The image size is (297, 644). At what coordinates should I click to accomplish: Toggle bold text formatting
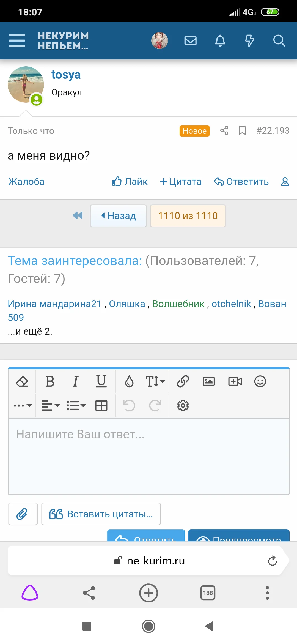pyautogui.click(x=50, y=381)
